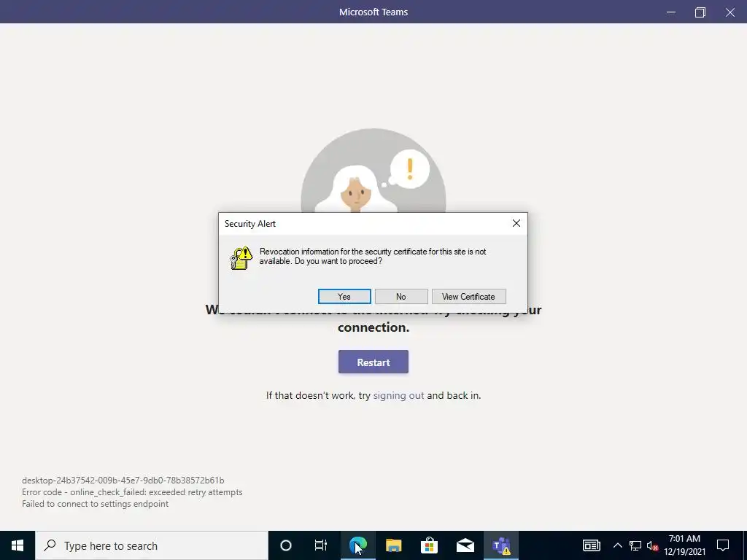The width and height of the screenshot is (747, 560).
Task: Open File Explorer from the taskbar
Action: click(393, 545)
